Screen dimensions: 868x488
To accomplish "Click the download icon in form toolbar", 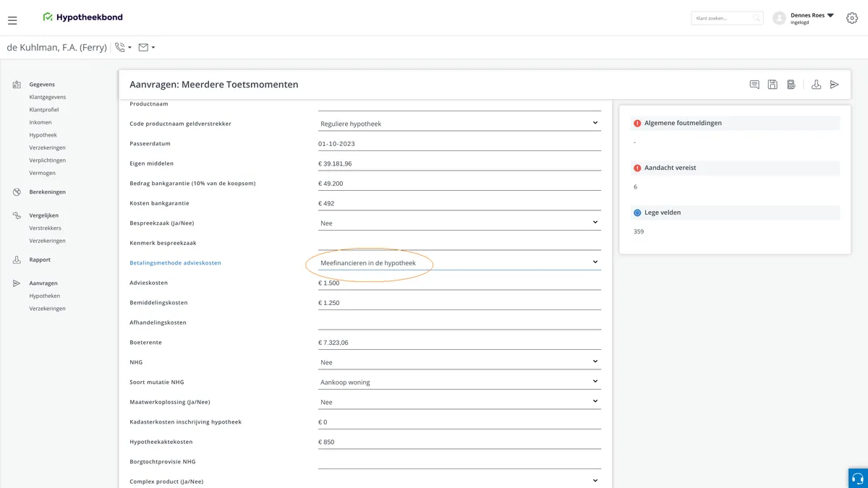I will click(817, 85).
